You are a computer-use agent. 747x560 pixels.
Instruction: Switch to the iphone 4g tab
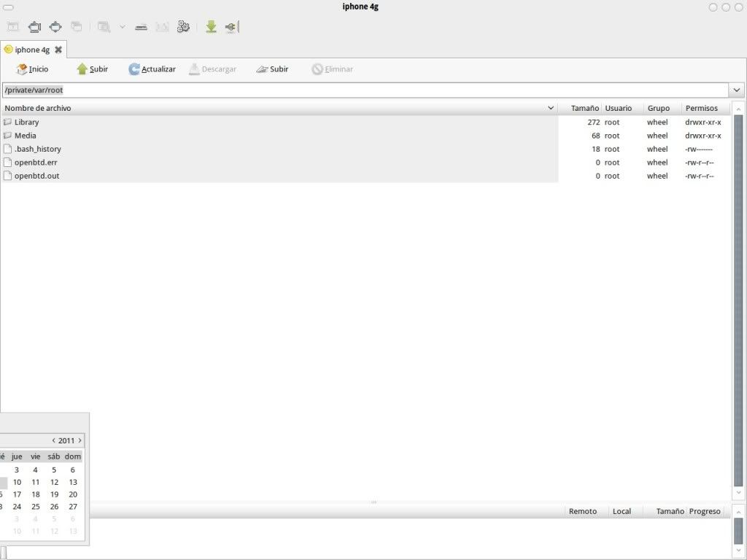pyautogui.click(x=34, y=50)
